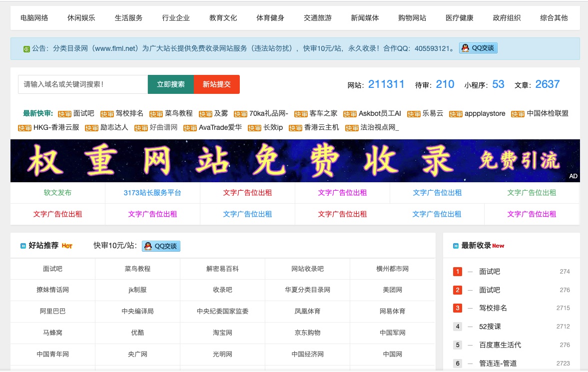
Task: Open 网站收录吧 in recommended sites
Action: (x=308, y=269)
